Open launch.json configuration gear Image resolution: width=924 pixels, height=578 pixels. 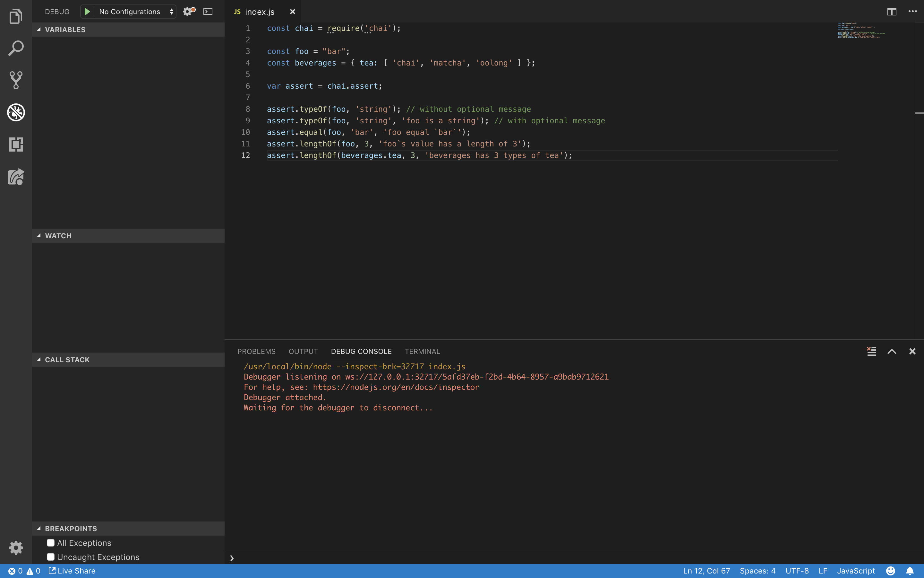(189, 12)
